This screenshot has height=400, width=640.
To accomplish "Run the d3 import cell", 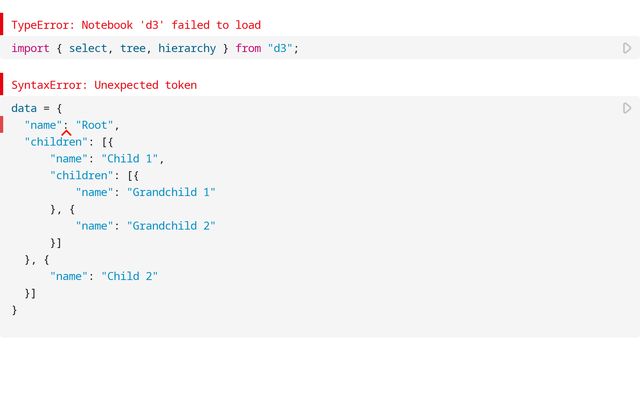I will point(627,48).
